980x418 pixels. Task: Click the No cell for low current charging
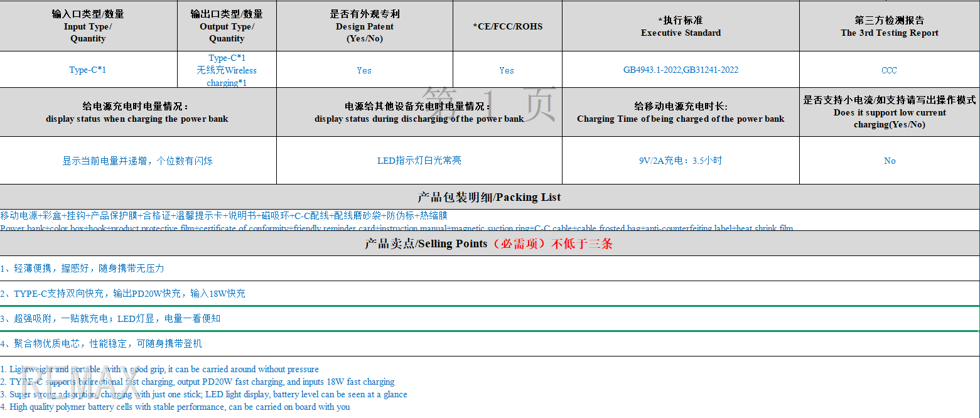(x=889, y=161)
